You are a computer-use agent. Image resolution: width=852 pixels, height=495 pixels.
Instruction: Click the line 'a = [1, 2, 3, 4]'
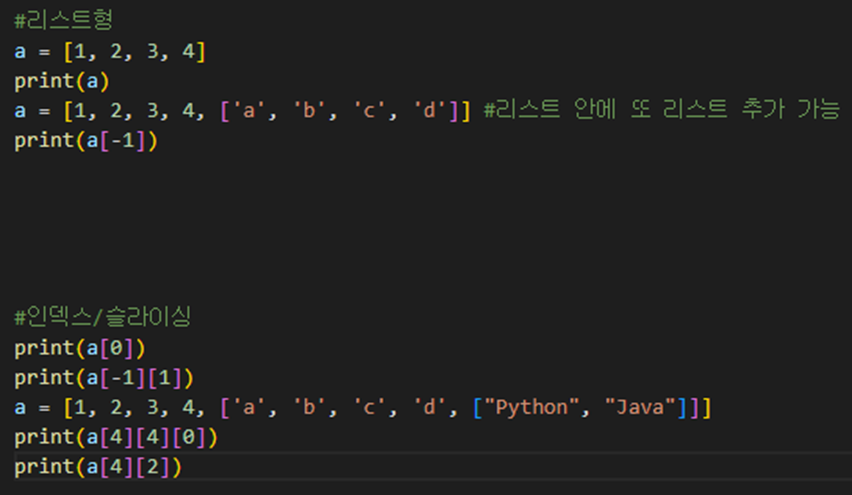click(110, 52)
